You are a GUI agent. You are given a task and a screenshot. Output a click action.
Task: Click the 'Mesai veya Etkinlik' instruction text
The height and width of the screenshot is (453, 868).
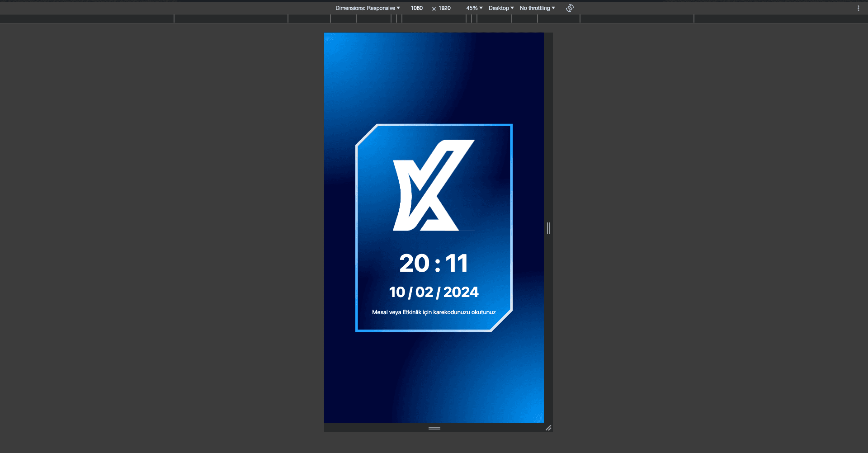434,312
